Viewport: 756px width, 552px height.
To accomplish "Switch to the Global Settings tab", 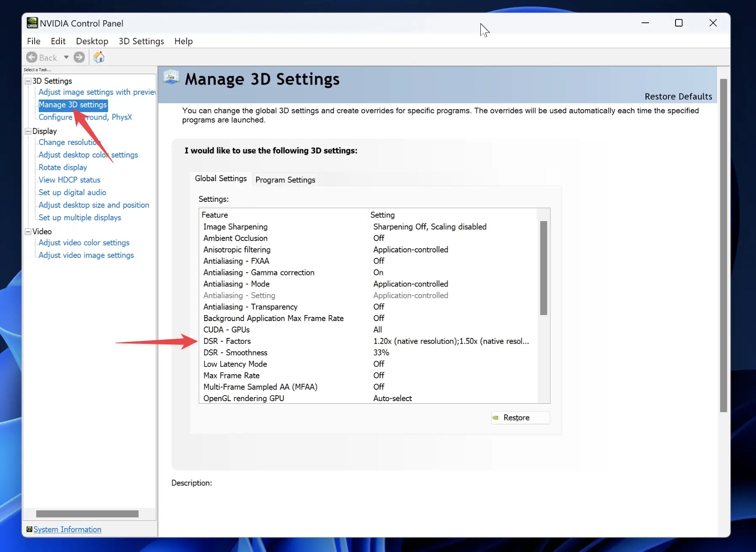I will pyautogui.click(x=221, y=179).
